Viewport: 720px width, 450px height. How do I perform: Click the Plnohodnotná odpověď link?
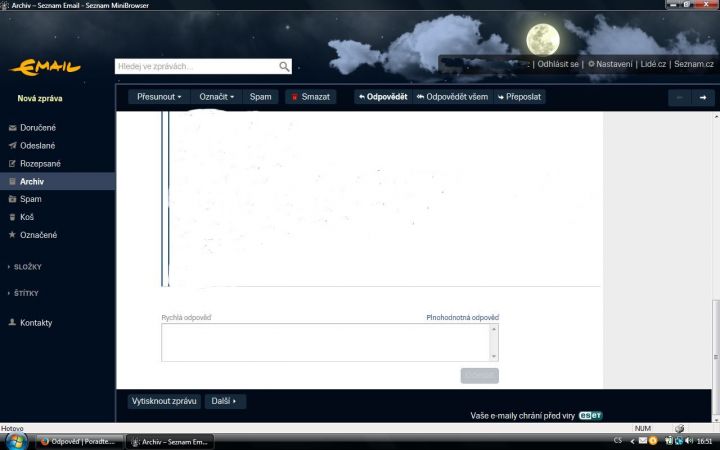coord(462,317)
